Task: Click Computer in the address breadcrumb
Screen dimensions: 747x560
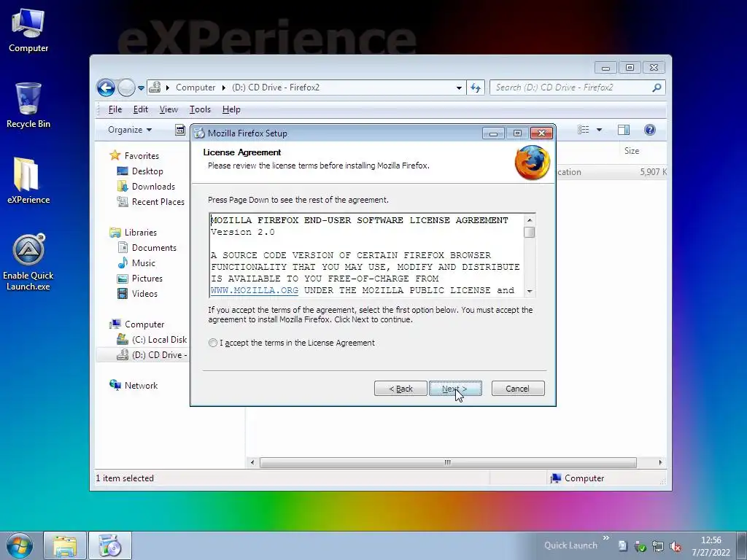Action: coord(196,87)
